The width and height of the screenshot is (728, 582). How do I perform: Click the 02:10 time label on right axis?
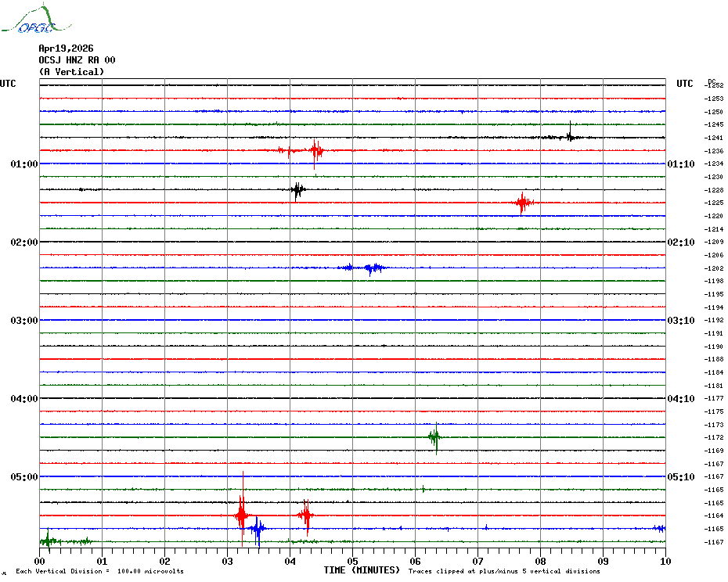[x=680, y=242]
